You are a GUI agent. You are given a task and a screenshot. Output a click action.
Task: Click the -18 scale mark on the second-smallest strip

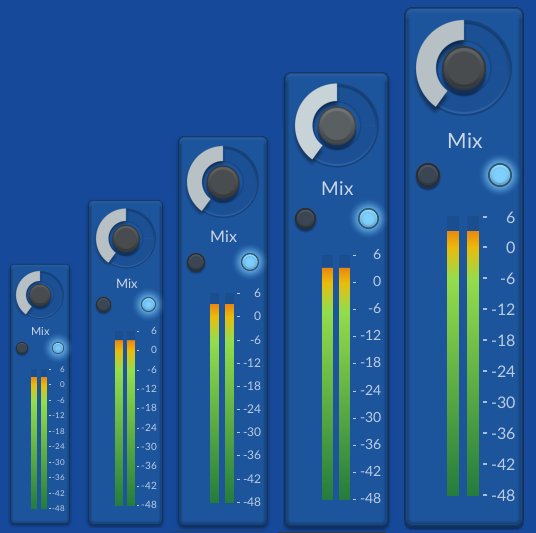tap(149, 408)
